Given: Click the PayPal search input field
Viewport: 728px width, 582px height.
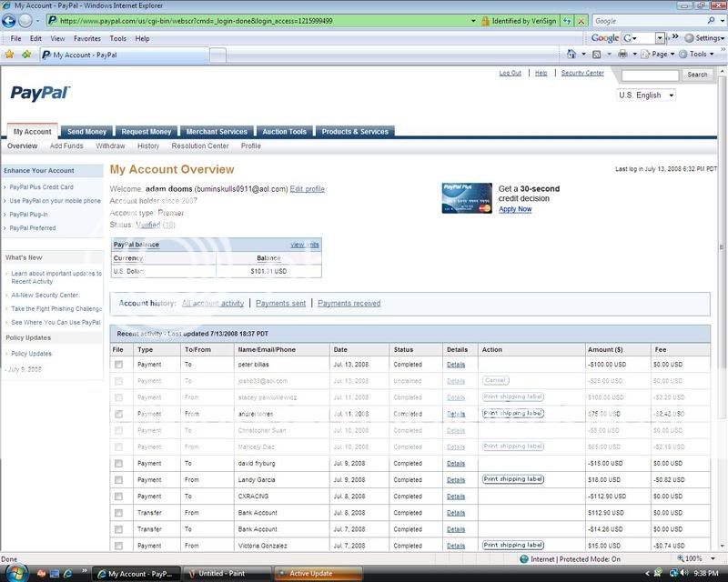Looking at the screenshot, I should coord(649,75).
